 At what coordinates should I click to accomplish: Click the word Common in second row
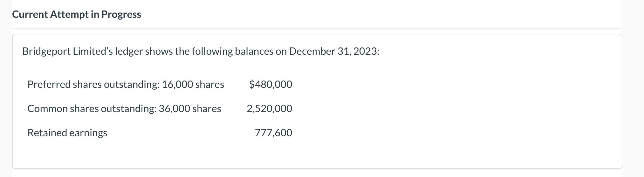tap(47, 109)
